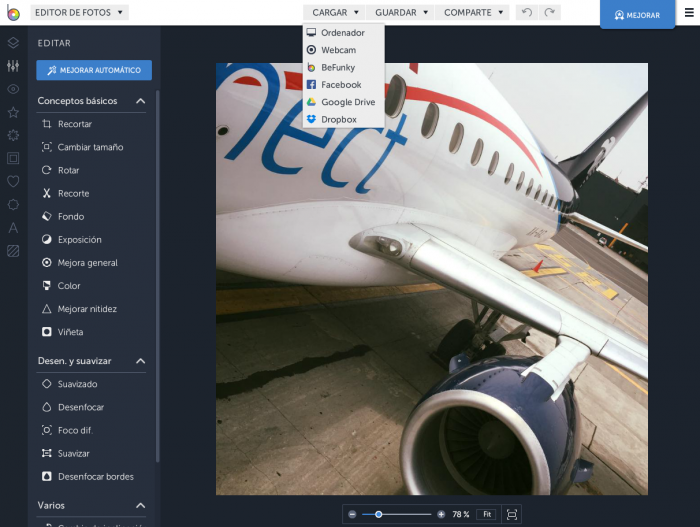The image size is (700, 527).
Task: Select Ordenador from the Cargar menu
Action: [x=342, y=33]
